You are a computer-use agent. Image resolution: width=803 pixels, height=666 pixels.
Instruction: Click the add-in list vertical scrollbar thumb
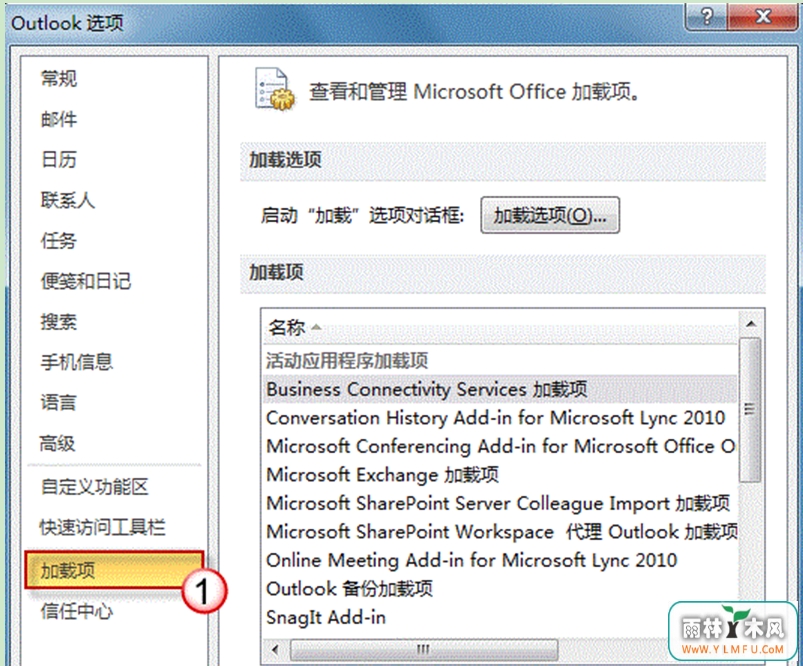[751, 410]
